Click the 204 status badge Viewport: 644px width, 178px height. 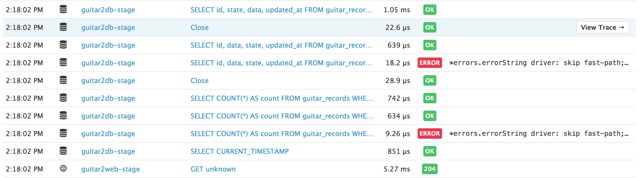click(x=429, y=169)
